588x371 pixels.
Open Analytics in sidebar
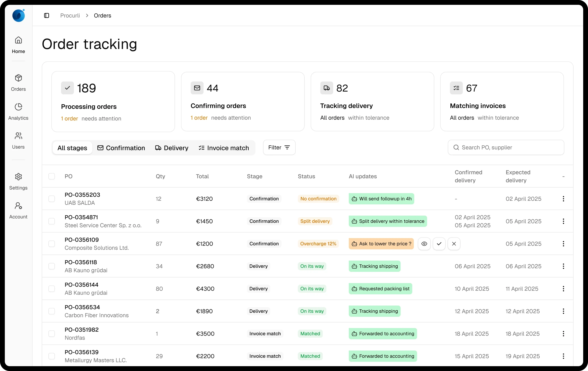point(18,112)
